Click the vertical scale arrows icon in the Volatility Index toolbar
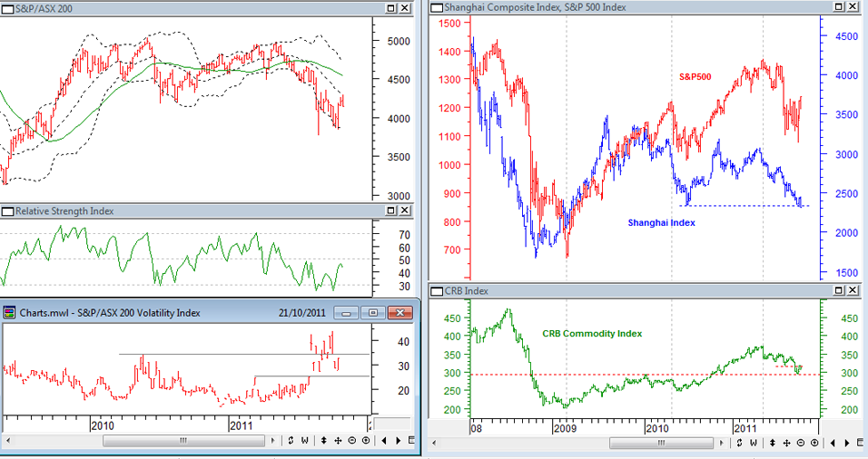Screen dimensions: 868x459 tap(324, 441)
